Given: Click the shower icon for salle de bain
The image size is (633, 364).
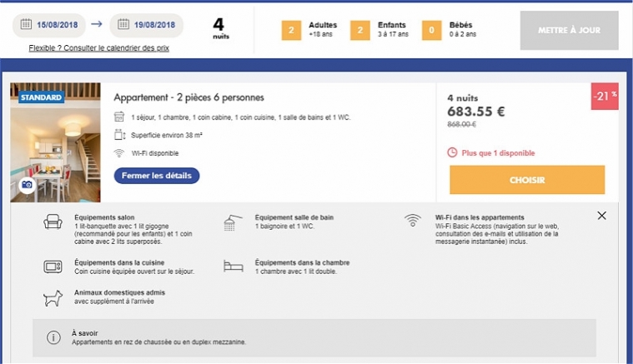Looking at the screenshot, I should [233, 222].
